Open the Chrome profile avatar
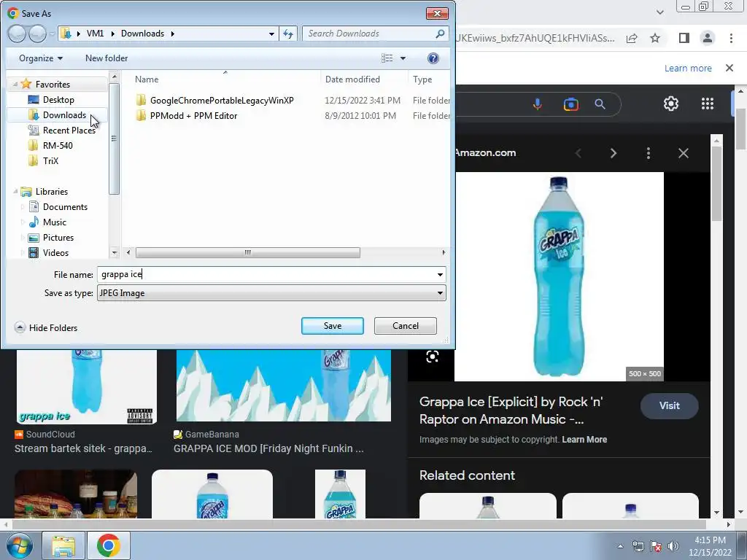 pos(708,38)
